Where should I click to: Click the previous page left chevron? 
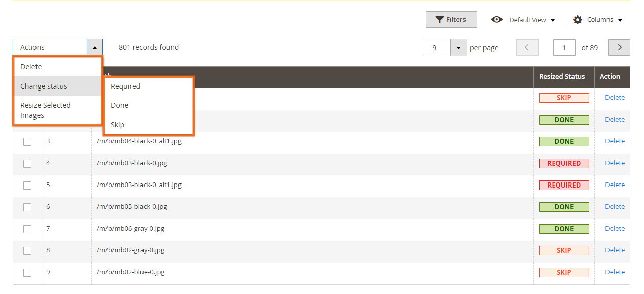(x=527, y=47)
